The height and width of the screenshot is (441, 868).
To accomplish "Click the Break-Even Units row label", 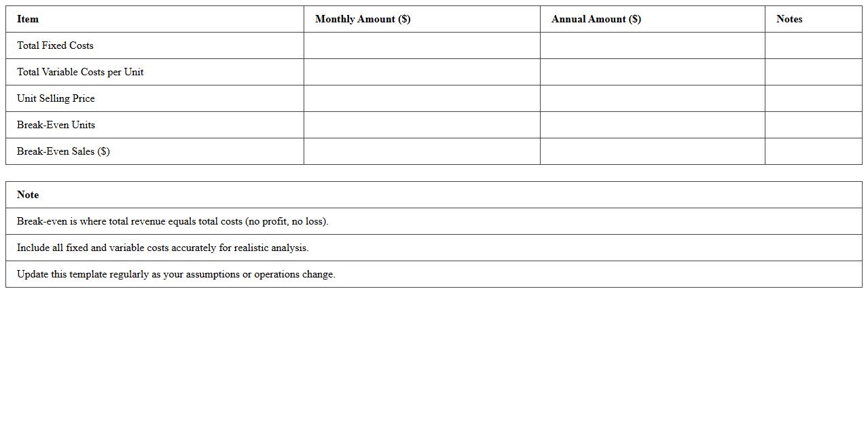I will tap(56, 125).
